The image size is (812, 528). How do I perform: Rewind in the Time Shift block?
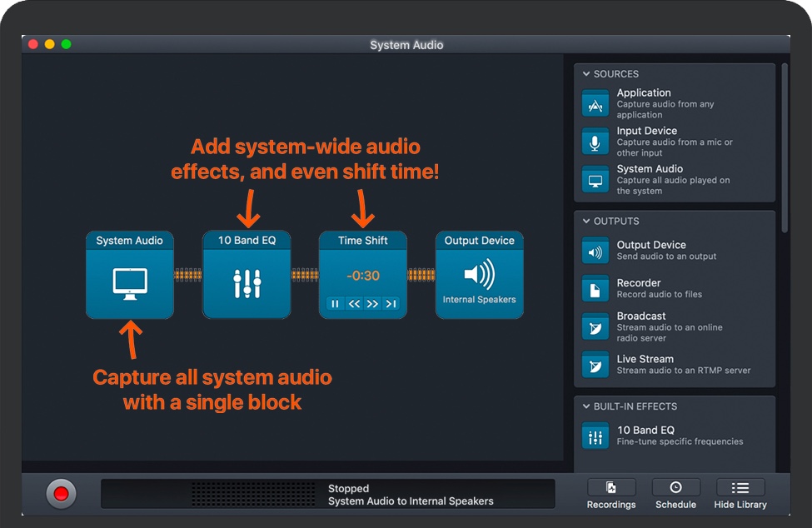[x=354, y=304]
